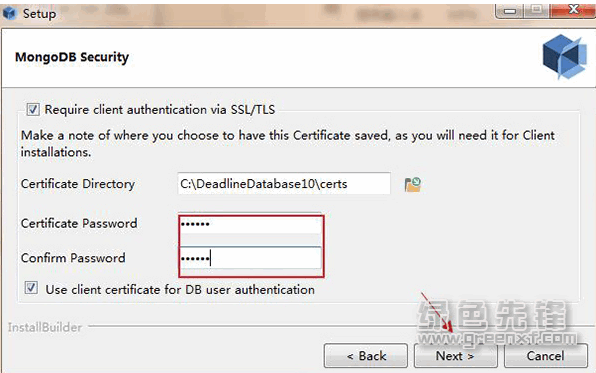
Task: Maximize the Setup window
Action: tap(536, 11)
